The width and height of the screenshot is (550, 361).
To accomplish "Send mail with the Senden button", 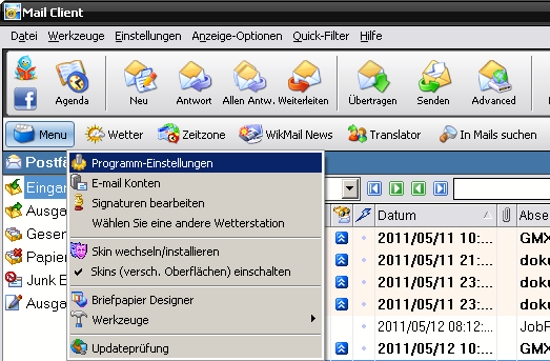I will pos(433,83).
